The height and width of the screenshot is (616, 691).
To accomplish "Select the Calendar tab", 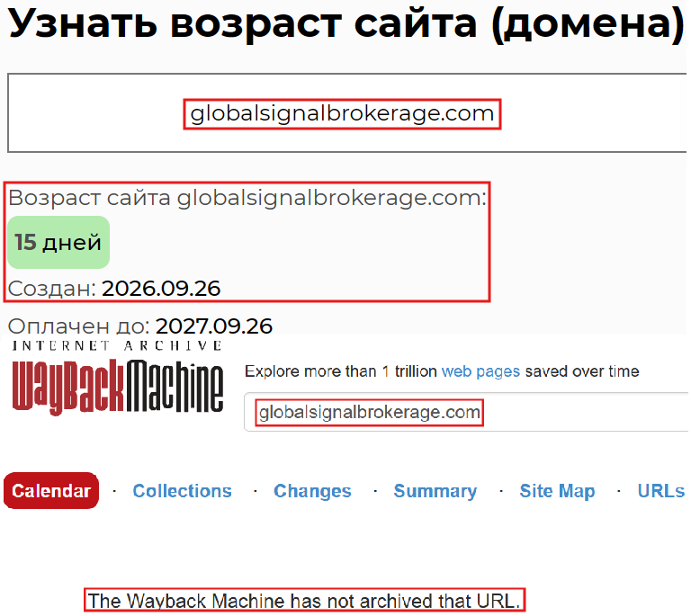I will click(x=51, y=490).
